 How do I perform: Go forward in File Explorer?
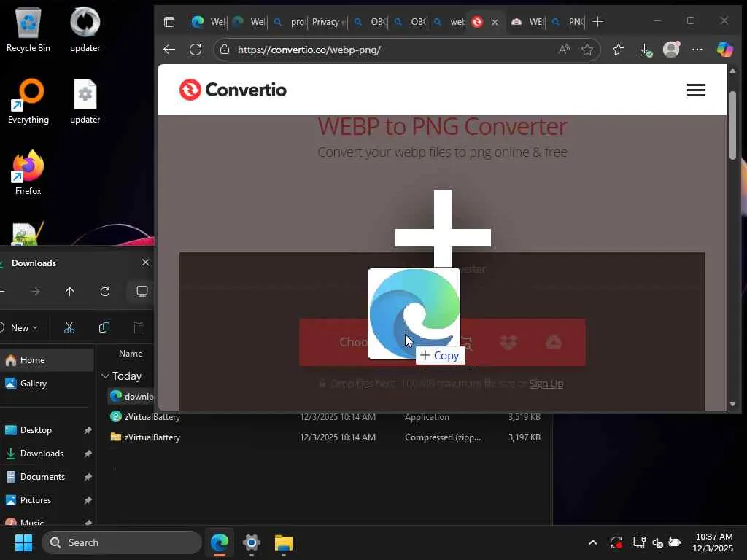tap(35, 292)
